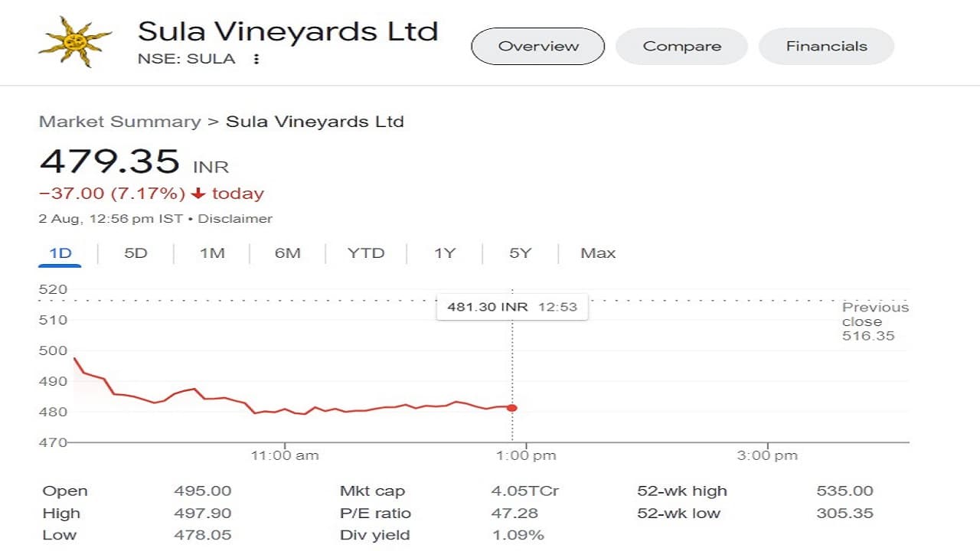The image size is (980, 551).
Task: Click the Previous close 516.35 label
Action: [x=875, y=321]
